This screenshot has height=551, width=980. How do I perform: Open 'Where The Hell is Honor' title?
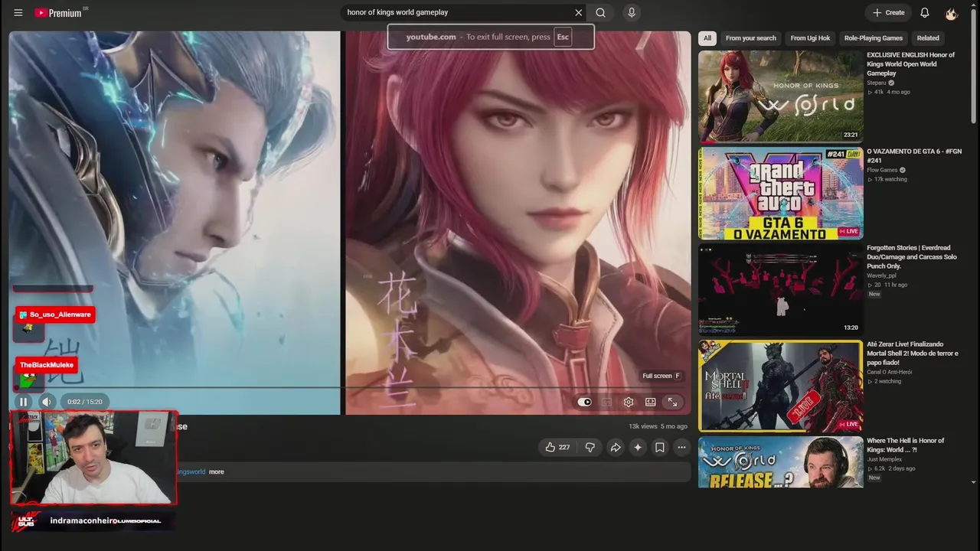(906, 445)
